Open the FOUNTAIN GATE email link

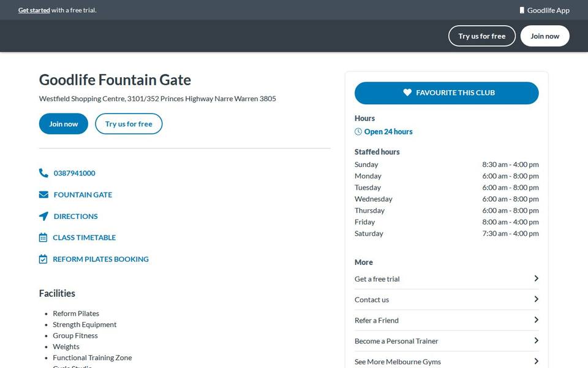[x=83, y=194]
